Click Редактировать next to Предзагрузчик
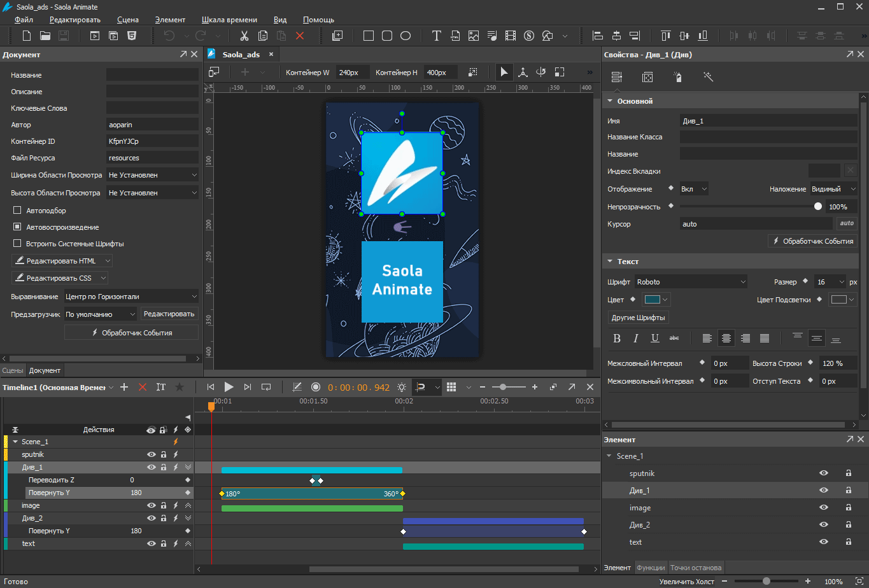This screenshot has width=869, height=588. click(x=169, y=314)
